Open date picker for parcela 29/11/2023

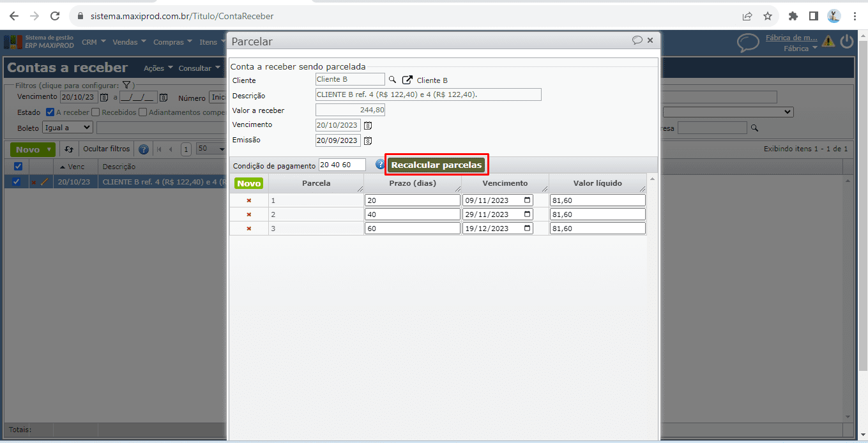[x=527, y=214]
